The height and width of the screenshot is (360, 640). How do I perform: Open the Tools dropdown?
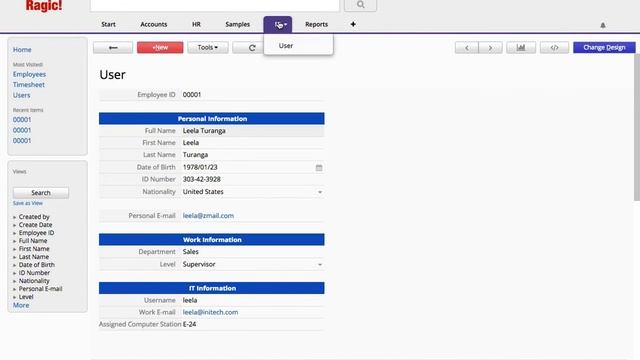click(x=208, y=48)
